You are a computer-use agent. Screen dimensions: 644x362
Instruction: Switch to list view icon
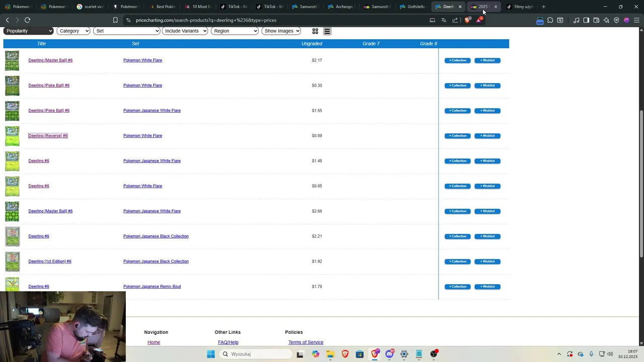pos(327,31)
